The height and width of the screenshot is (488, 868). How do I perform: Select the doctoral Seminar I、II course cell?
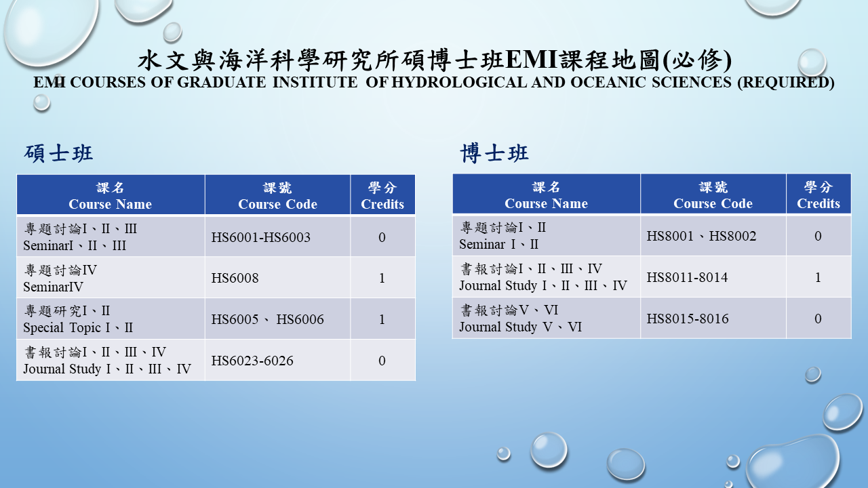547,236
